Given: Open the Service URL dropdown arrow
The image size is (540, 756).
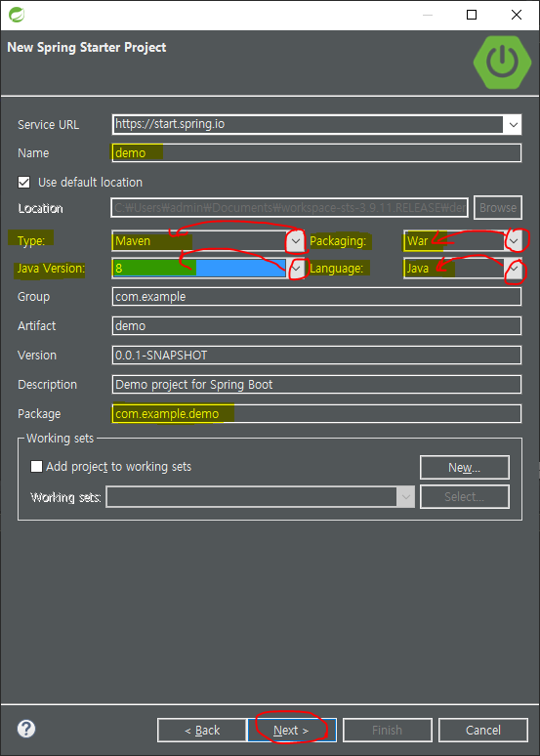Looking at the screenshot, I should tap(513, 125).
